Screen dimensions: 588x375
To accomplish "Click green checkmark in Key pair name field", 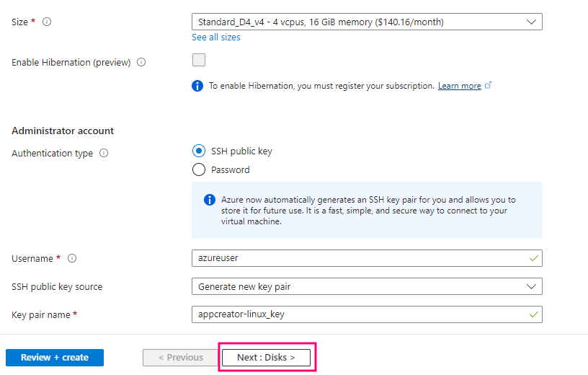I will pos(533,314).
